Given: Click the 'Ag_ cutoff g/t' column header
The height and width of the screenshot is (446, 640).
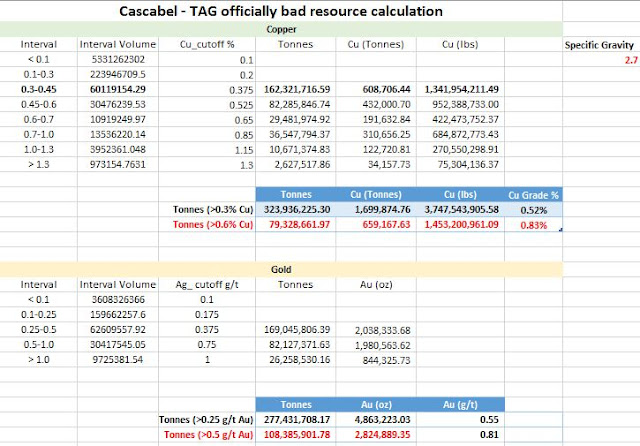Looking at the screenshot, I should [x=207, y=284].
